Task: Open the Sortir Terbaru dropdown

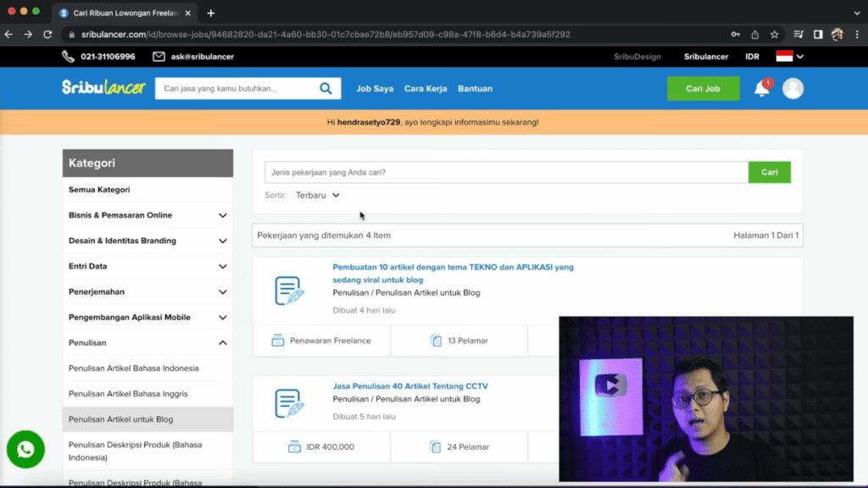Action: [x=317, y=196]
